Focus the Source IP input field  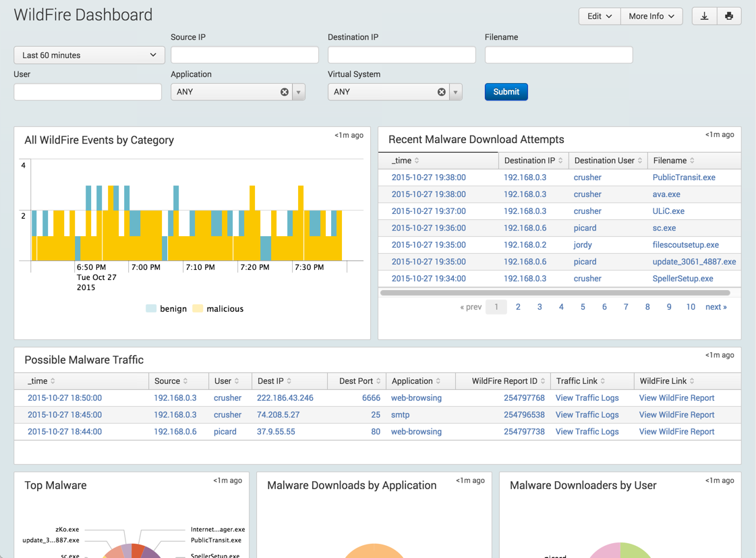tap(244, 55)
